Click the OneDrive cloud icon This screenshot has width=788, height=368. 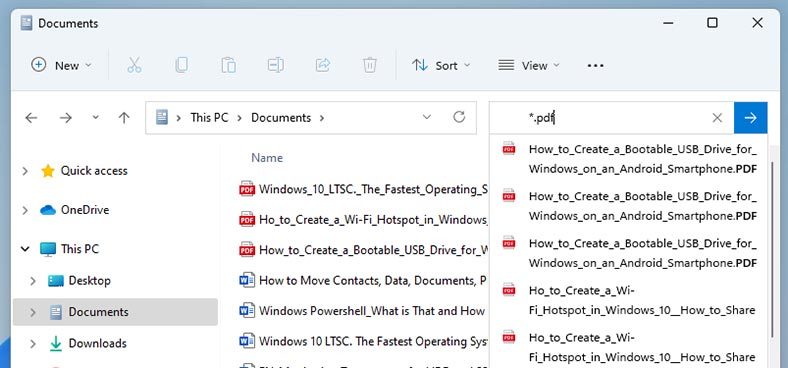(48, 210)
